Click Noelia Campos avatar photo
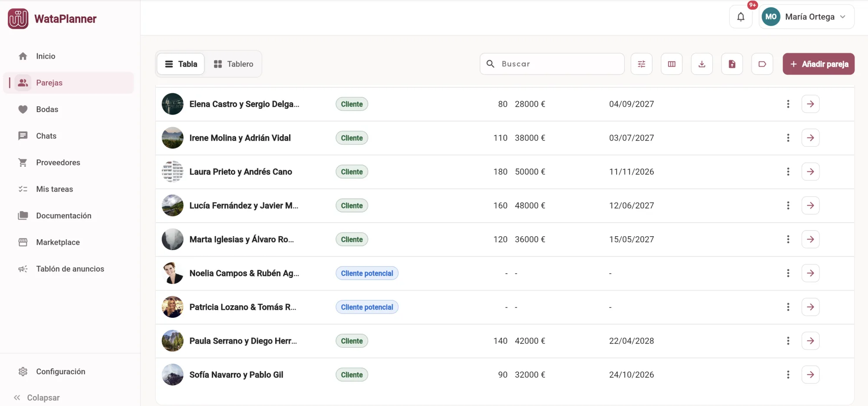 click(x=172, y=273)
